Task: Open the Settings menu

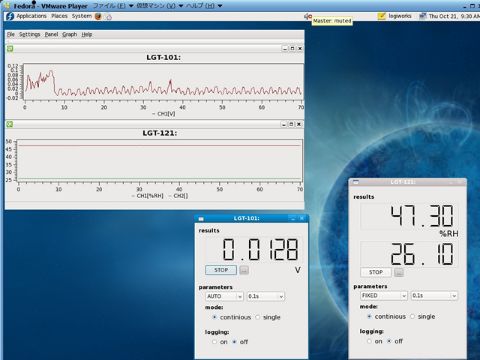Action: click(x=29, y=34)
